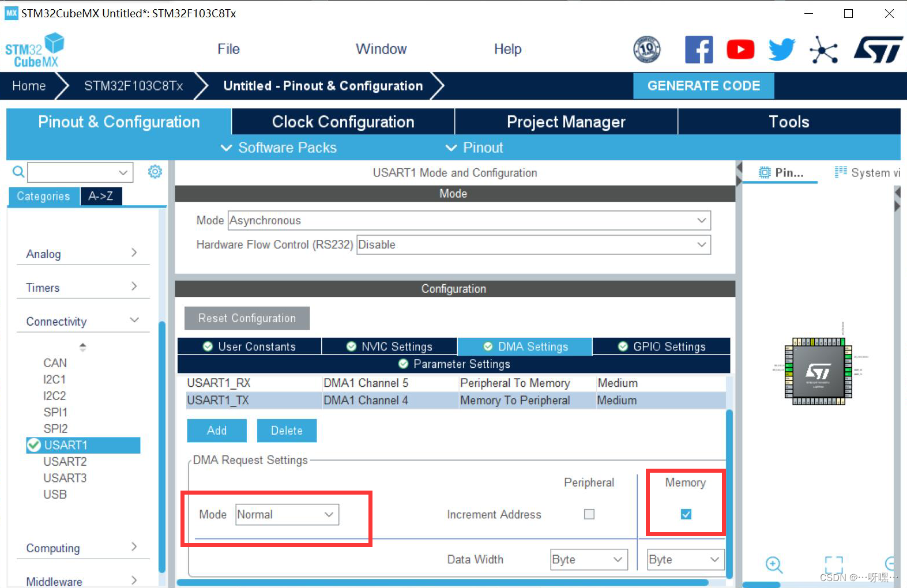Select CAN in Connectivity list
Viewport: 907px width, 588px height.
click(x=55, y=363)
